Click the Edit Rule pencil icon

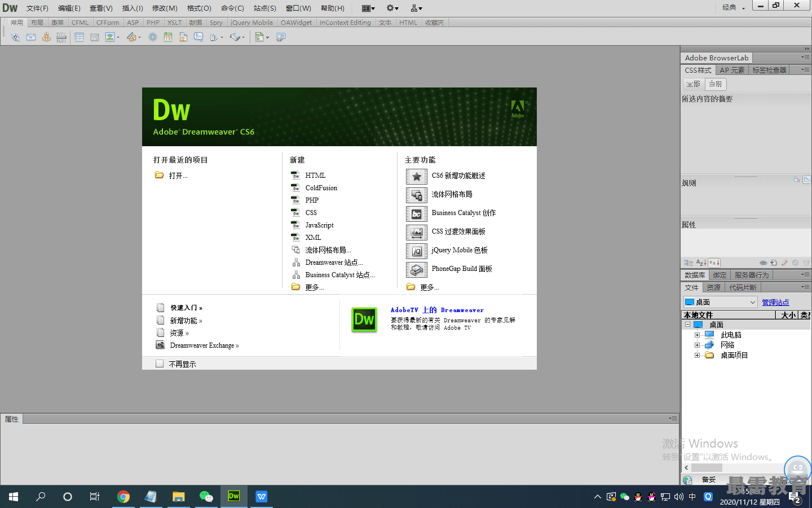[784, 262]
